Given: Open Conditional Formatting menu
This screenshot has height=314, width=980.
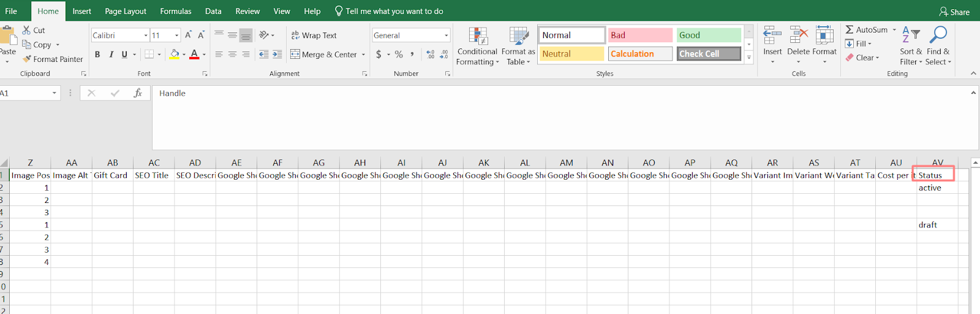Looking at the screenshot, I should click(x=477, y=46).
